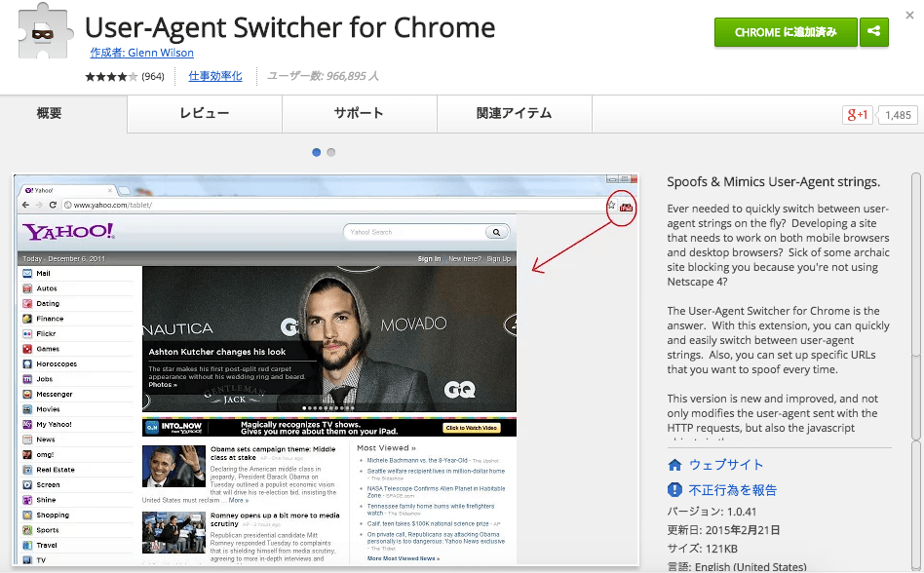The image size is (924, 573).
Task: Click the exclamation icon beside 不正行為を報告
Action: (x=674, y=490)
